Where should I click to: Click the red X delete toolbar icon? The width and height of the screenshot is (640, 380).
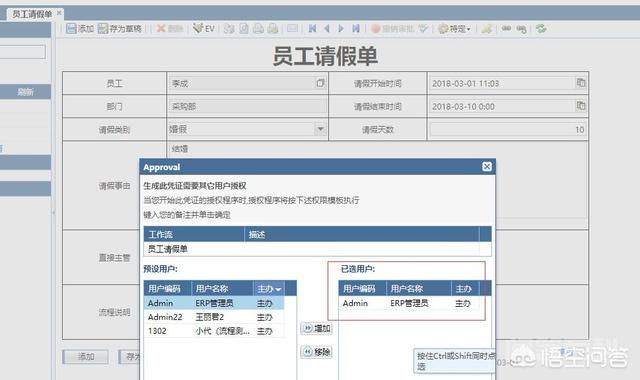[x=161, y=29]
